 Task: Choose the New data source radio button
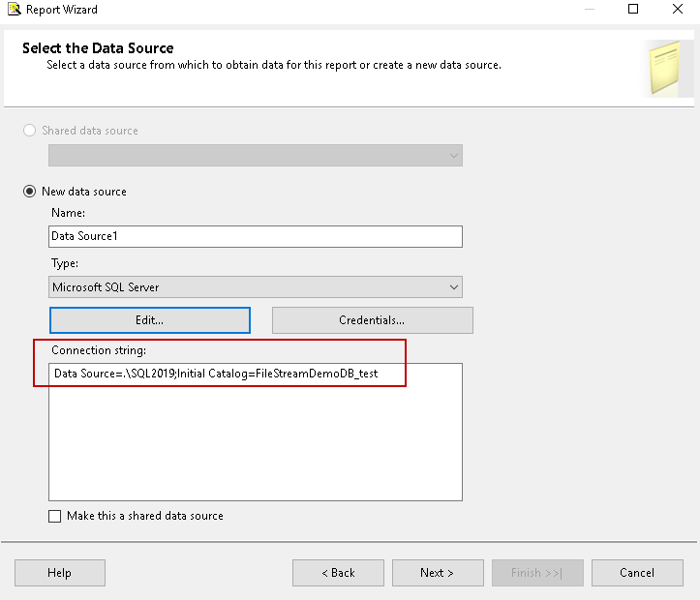[x=30, y=192]
